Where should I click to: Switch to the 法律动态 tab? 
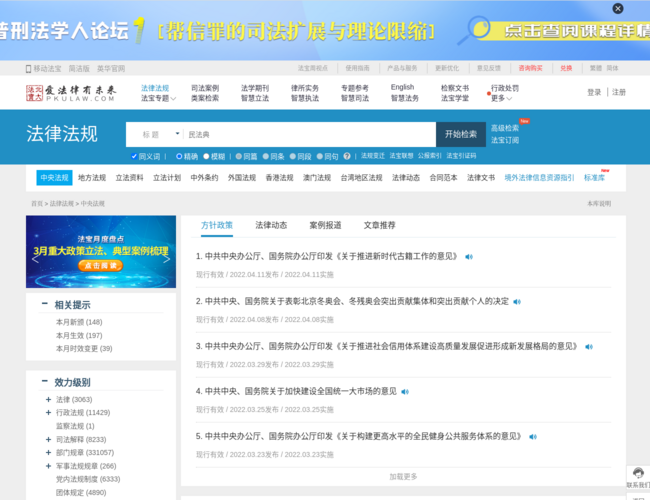coord(270,225)
